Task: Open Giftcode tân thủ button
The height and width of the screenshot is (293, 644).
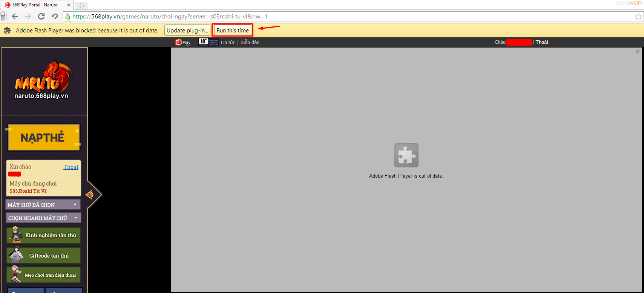Action: [x=44, y=255]
